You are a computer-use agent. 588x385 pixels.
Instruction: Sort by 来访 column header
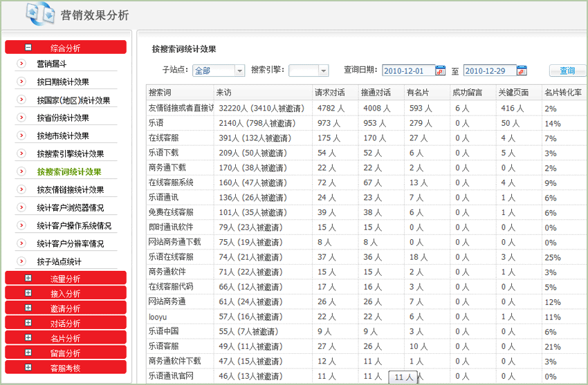coord(263,93)
